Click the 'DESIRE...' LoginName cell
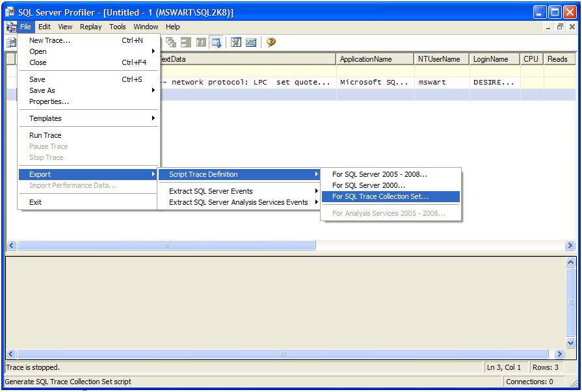This screenshot has width=582, height=392. click(495, 83)
